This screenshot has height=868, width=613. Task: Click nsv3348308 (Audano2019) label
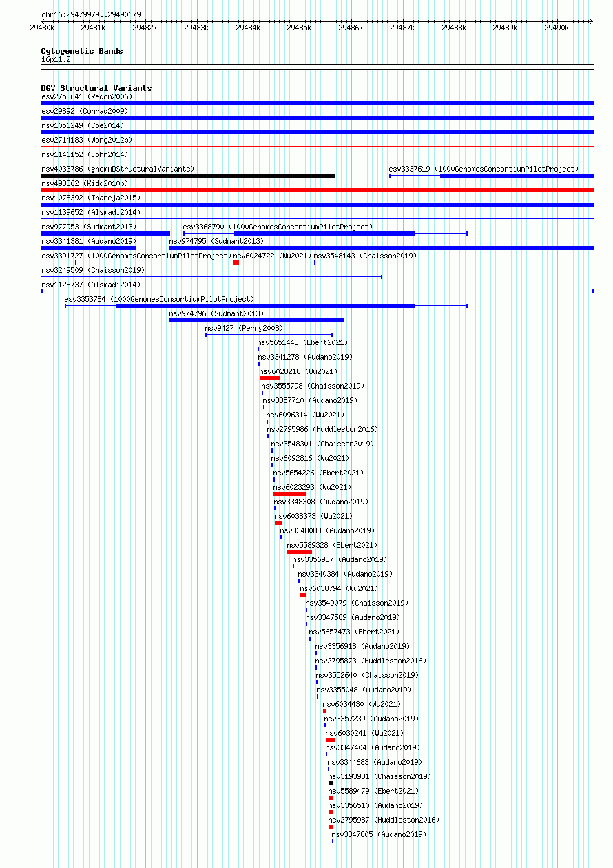(x=321, y=502)
